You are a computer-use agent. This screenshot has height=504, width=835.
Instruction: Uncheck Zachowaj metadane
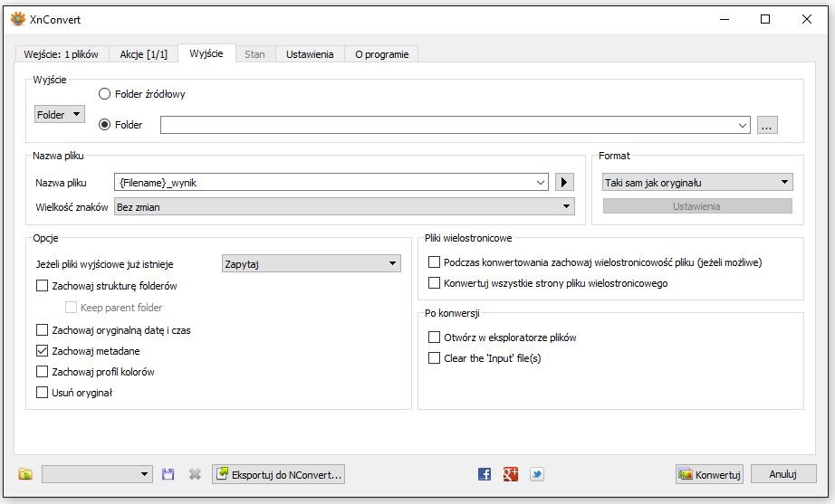(x=42, y=351)
